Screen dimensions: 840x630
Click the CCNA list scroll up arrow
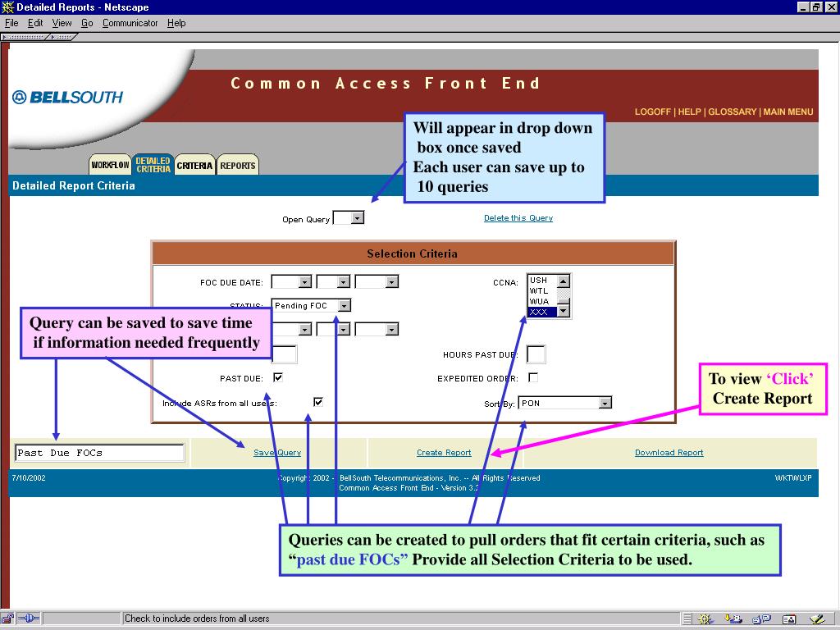pyautogui.click(x=563, y=281)
